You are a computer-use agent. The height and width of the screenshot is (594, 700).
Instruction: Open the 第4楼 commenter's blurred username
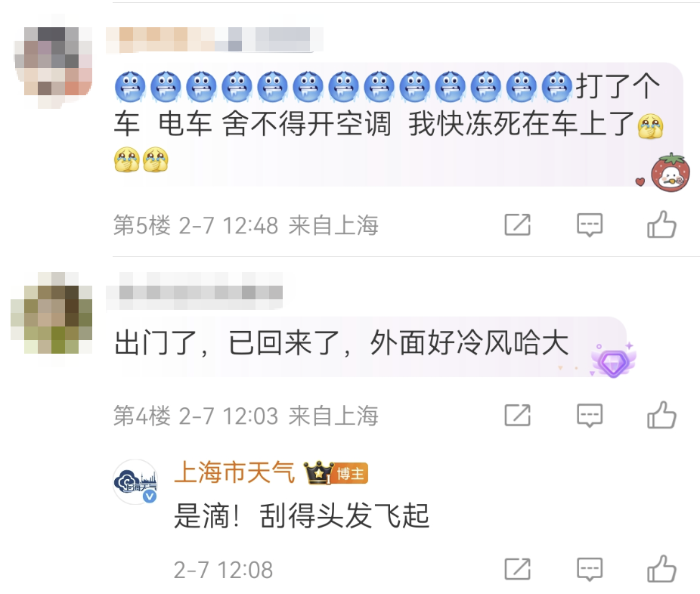(194, 292)
